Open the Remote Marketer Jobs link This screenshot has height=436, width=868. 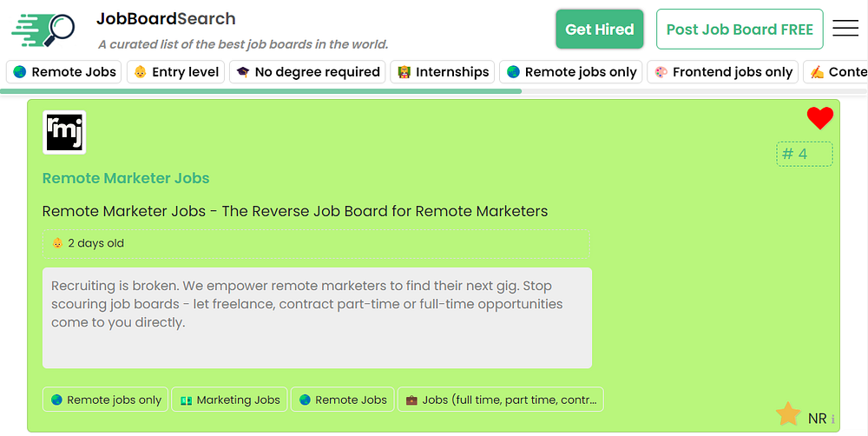click(126, 178)
